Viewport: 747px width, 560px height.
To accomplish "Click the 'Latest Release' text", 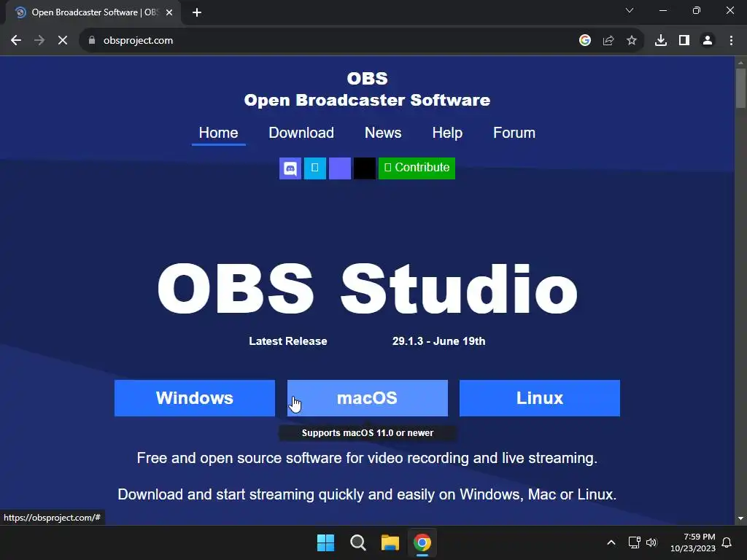I will (287, 341).
